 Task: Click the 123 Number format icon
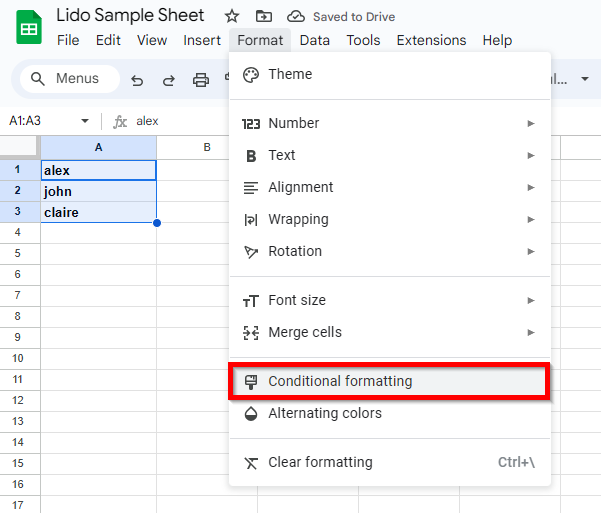251,123
